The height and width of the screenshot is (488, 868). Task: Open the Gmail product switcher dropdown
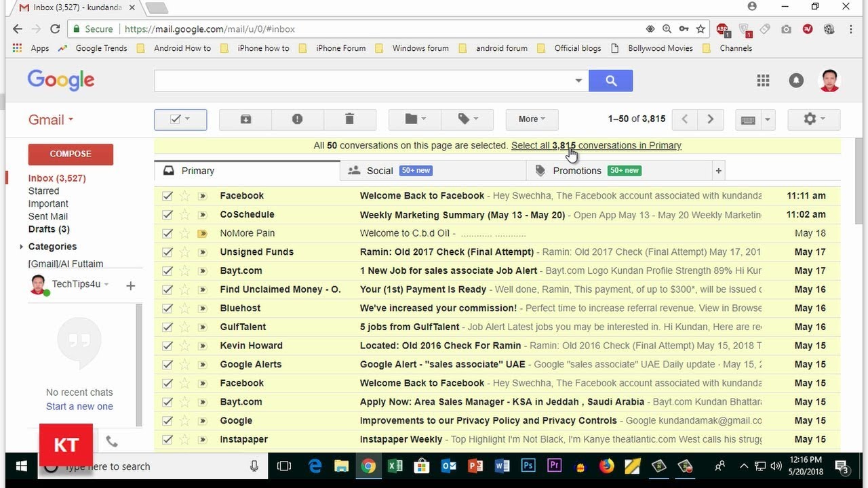(x=51, y=120)
